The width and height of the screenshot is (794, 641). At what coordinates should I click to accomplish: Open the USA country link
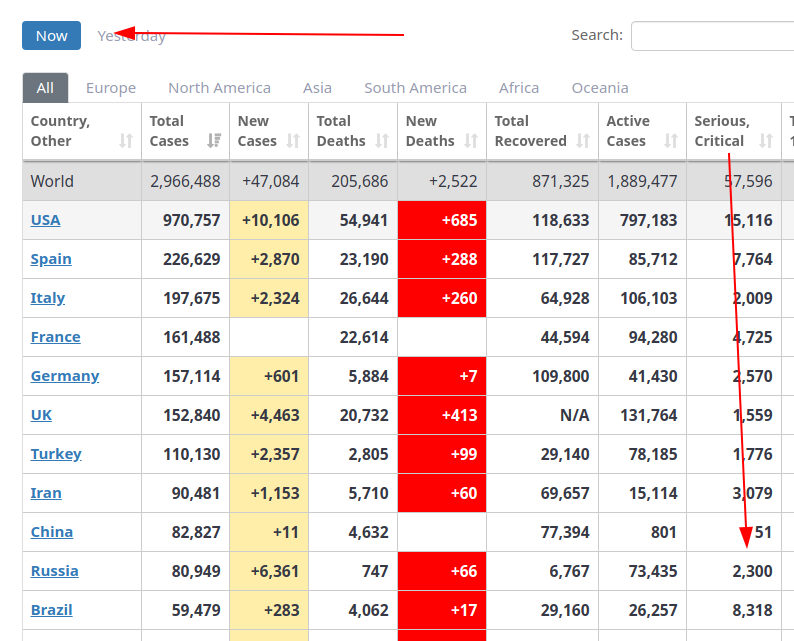(x=45, y=220)
